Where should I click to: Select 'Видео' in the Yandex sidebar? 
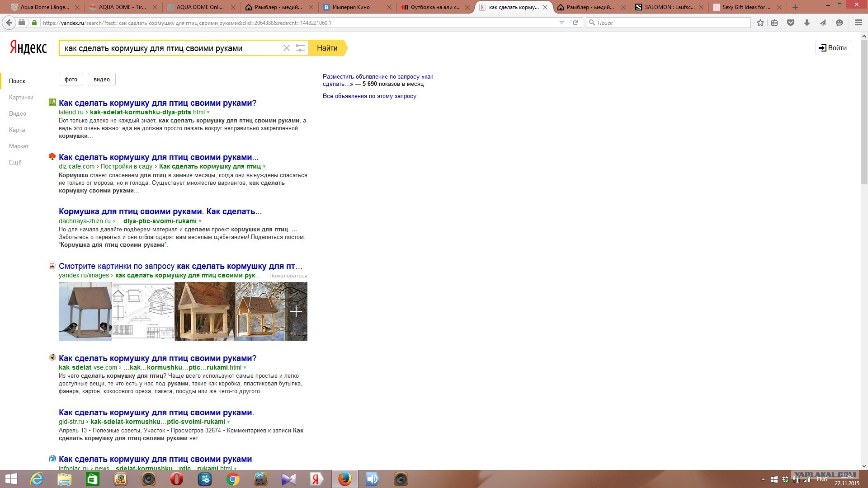coord(18,114)
